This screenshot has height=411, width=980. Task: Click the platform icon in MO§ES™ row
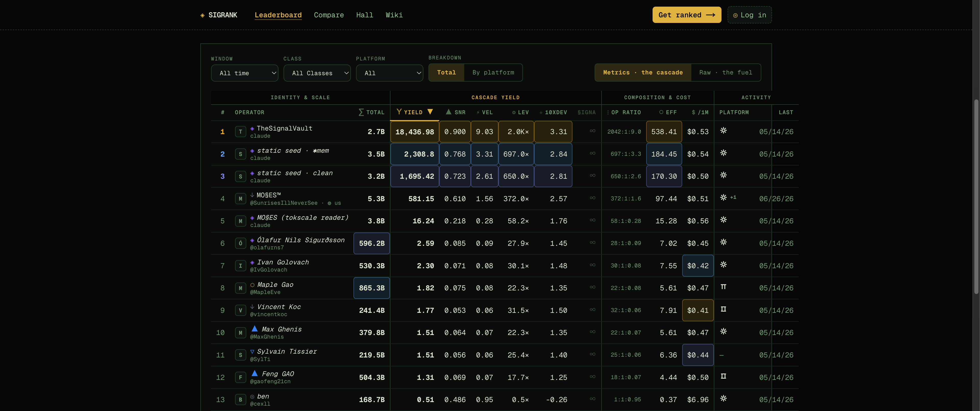pos(723,197)
